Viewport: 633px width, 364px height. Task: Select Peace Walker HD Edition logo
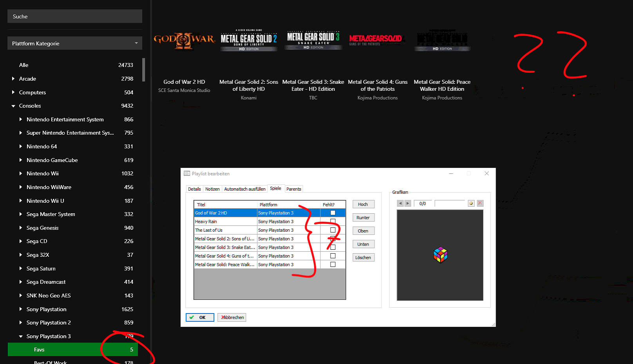click(x=442, y=40)
